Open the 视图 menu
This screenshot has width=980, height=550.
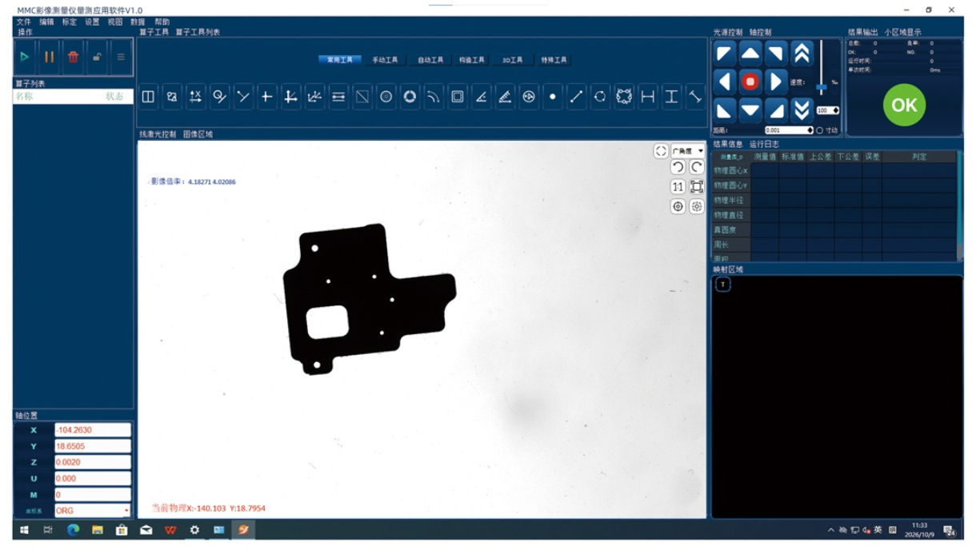(115, 22)
